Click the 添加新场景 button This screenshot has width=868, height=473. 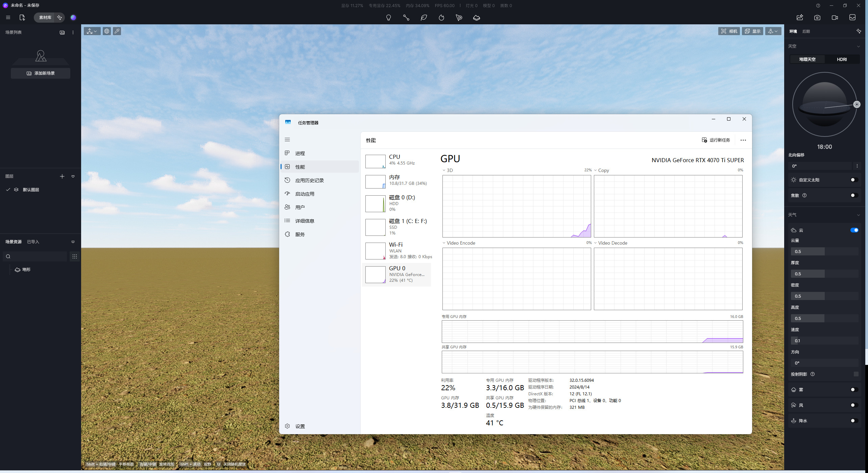[x=41, y=73]
